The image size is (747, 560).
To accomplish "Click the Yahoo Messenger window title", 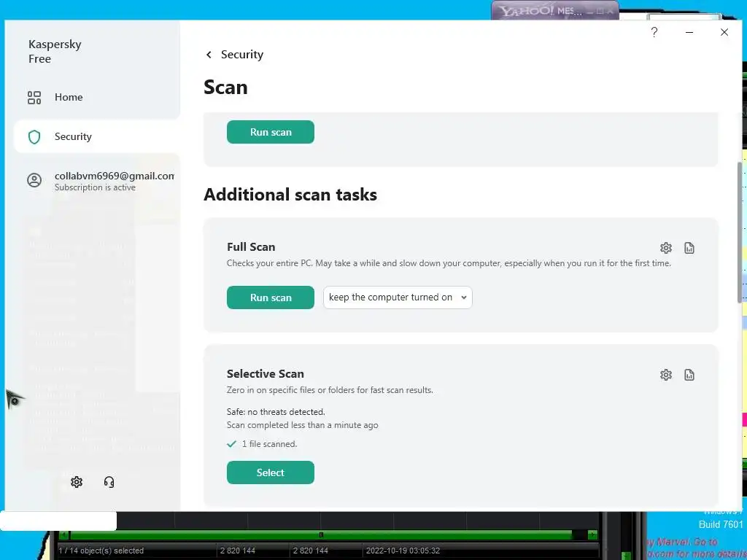I will click(542, 10).
